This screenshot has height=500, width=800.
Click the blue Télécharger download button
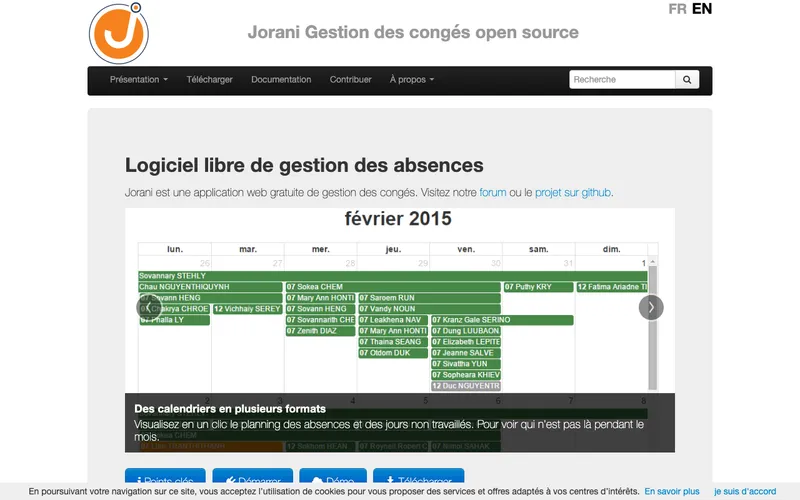(x=419, y=477)
